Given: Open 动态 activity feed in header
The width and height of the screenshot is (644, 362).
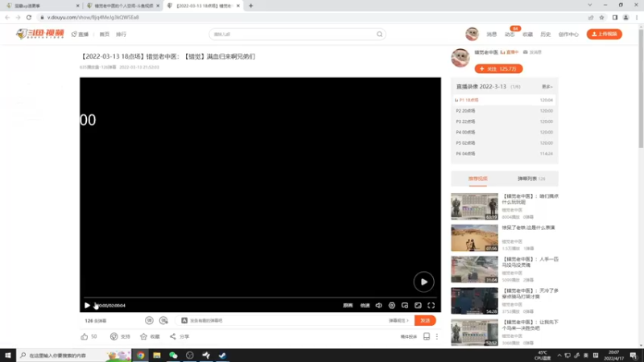Looking at the screenshot, I should 510,35.
